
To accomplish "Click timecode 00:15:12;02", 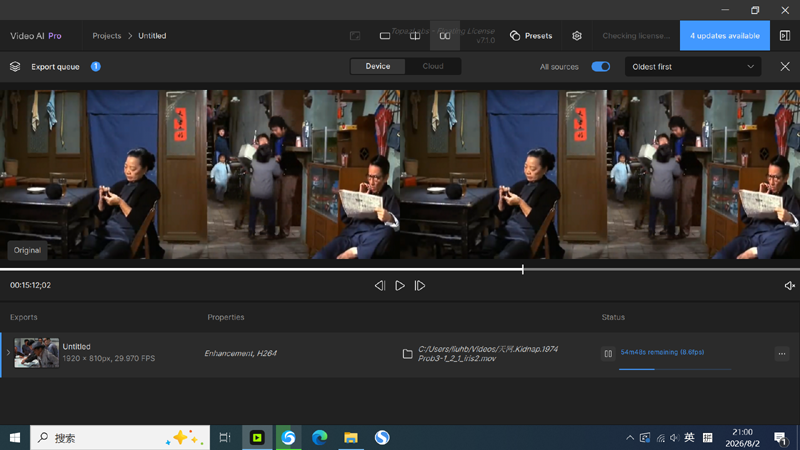I will [30, 285].
